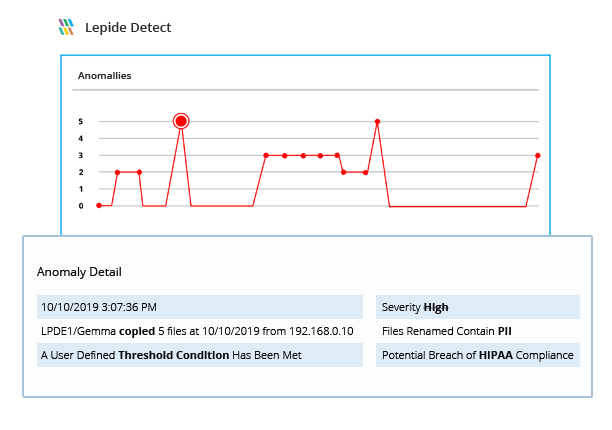The height and width of the screenshot is (430, 612).
Task: Click the LPDE1/Gemma copied 5 files row
Action: point(200,331)
